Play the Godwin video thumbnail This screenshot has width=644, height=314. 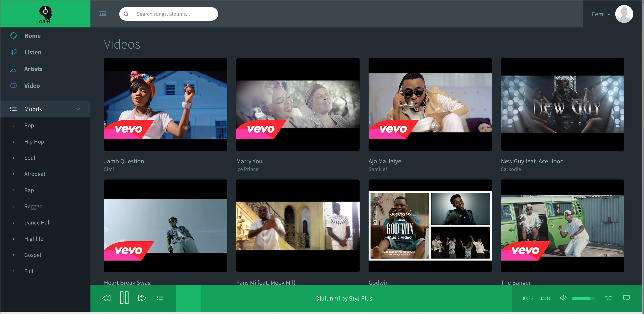(x=430, y=226)
